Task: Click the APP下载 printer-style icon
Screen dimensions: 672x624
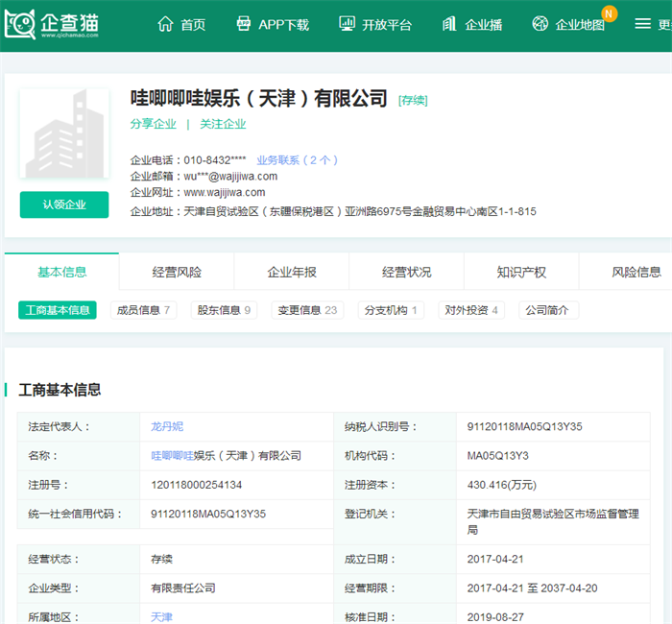Action: click(244, 24)
